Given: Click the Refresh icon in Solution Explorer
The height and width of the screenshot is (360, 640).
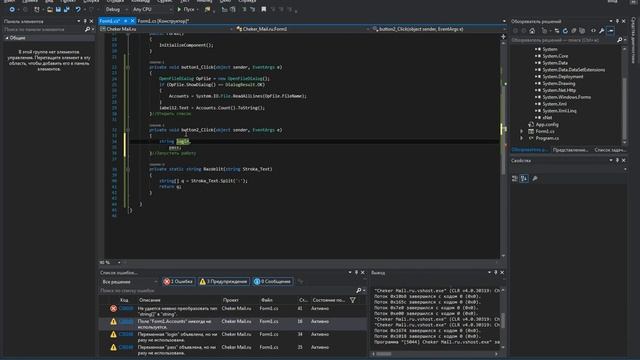Looking at the screenshot, I should [565, 31].
